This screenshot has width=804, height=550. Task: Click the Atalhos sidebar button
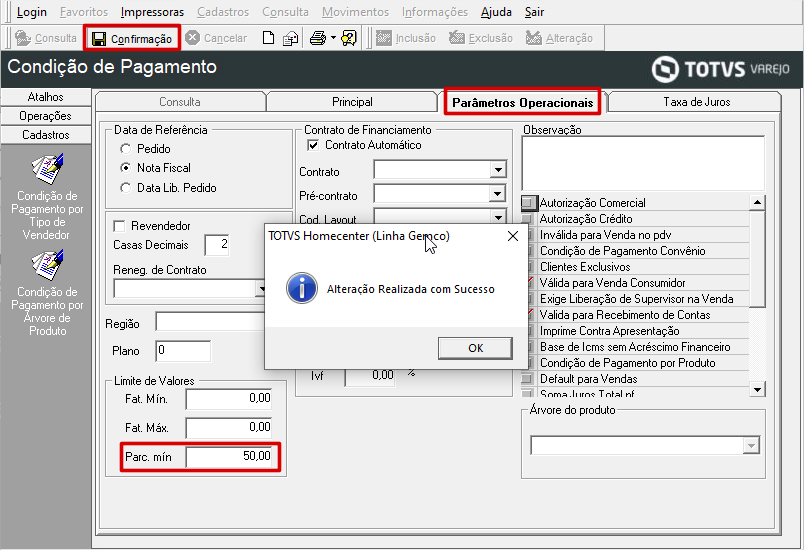[46, 97]
